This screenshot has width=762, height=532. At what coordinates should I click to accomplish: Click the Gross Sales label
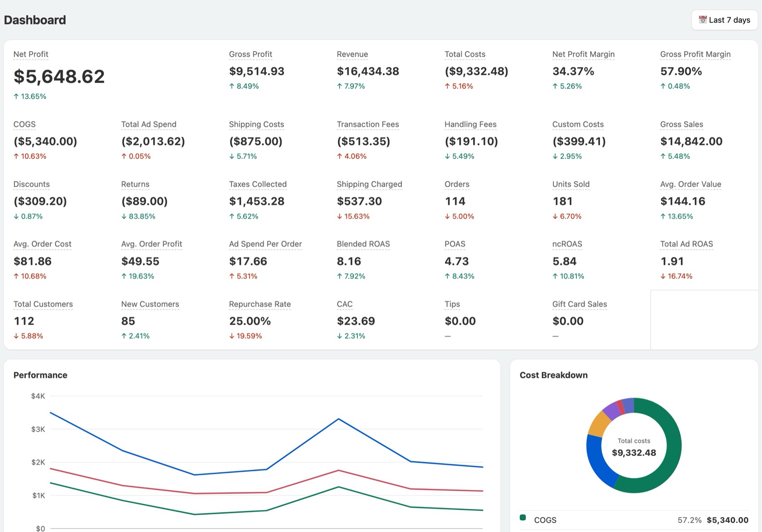[682, 124]
